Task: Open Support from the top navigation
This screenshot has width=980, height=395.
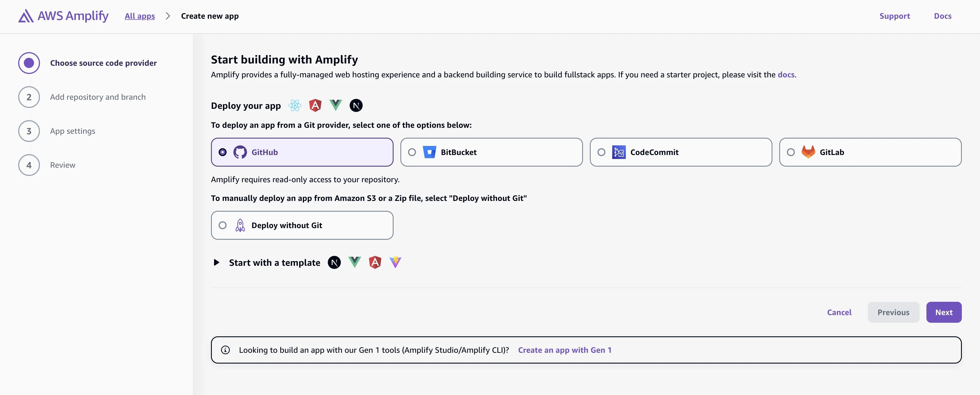Action: pos(895,16)
